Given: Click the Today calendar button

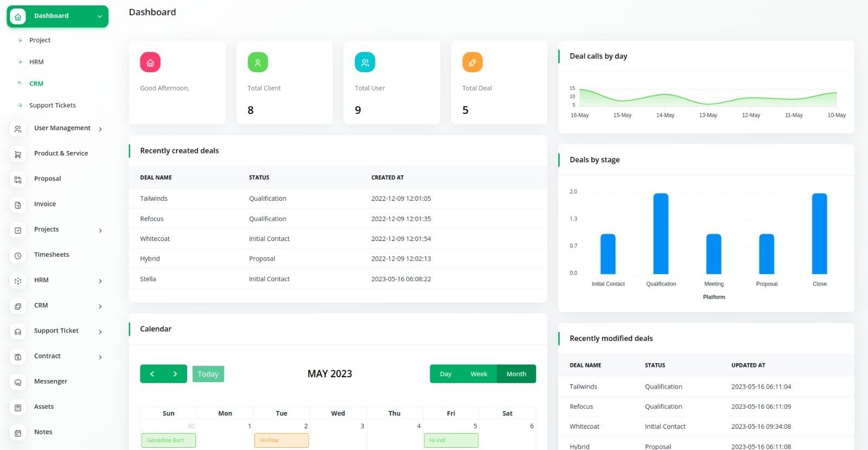Looking at the screenshot, I should [x=208, y=374].
